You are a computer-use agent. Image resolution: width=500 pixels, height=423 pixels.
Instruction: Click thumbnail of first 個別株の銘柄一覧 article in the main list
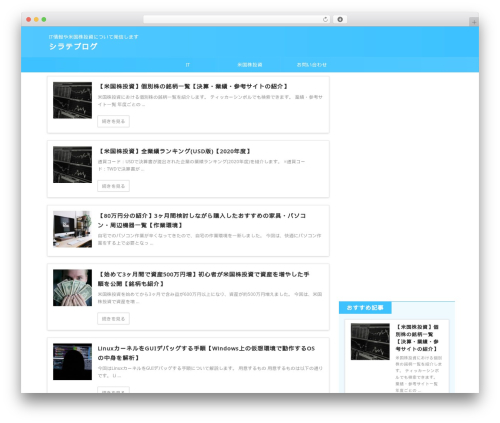coord(72,100)
